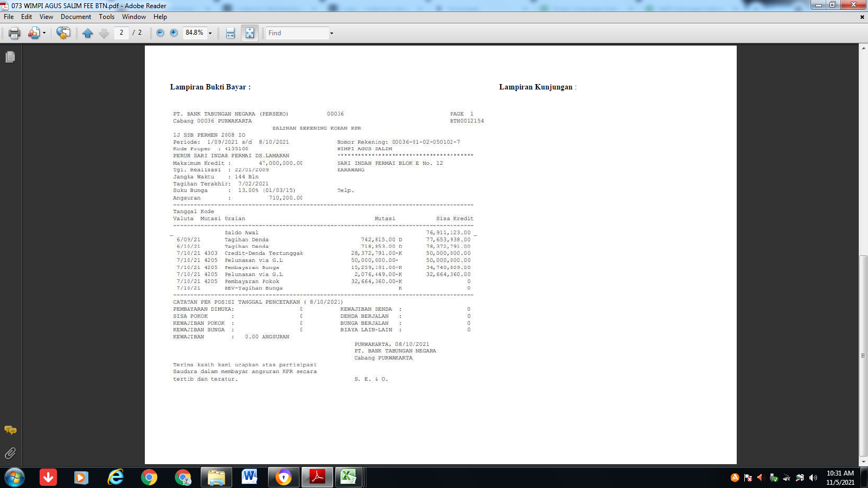This screenshot has width=868, height=488.
Task: Open the View menu
Action: tap(46, 17)
